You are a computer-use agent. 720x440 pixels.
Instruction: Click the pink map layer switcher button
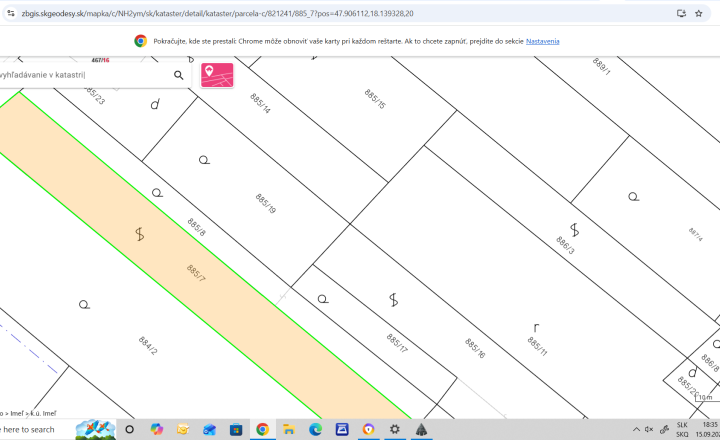pyautogui.click(x=217, y=75)
